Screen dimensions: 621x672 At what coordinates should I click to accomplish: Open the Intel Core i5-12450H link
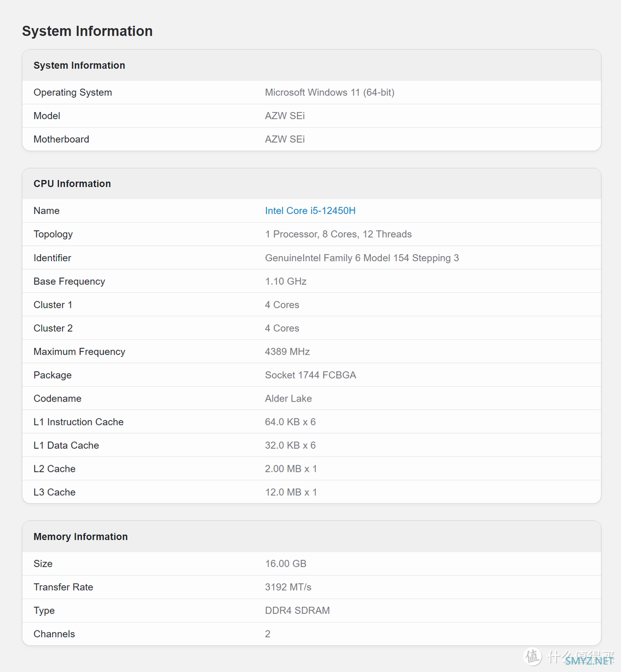click(310, 211)
